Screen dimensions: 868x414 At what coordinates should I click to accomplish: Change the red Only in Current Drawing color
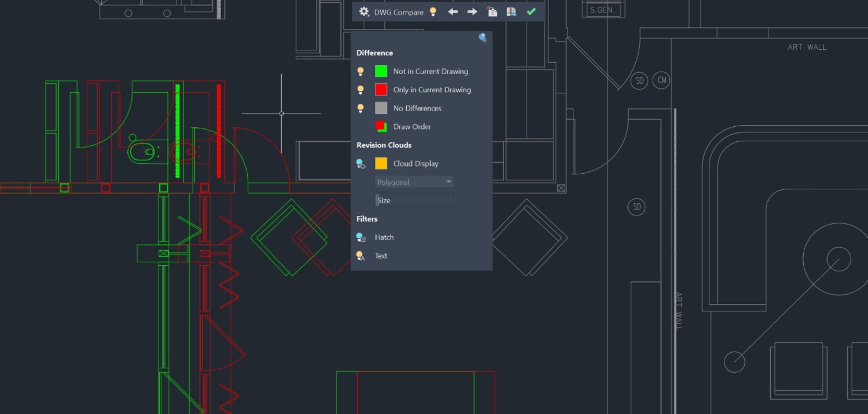381,90
